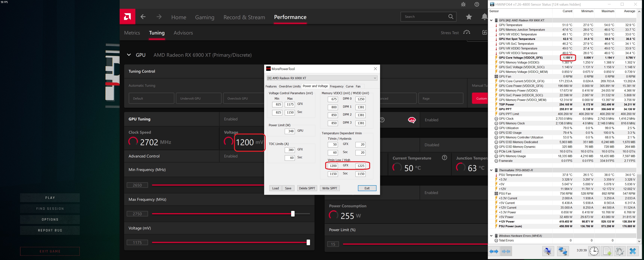
Task: Click the AMD logo home icon
Action: point(127,17)
